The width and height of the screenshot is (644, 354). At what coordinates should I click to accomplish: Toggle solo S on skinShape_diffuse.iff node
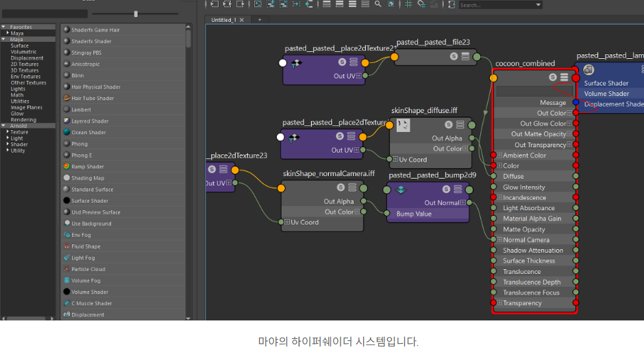(x=449, y=125)
